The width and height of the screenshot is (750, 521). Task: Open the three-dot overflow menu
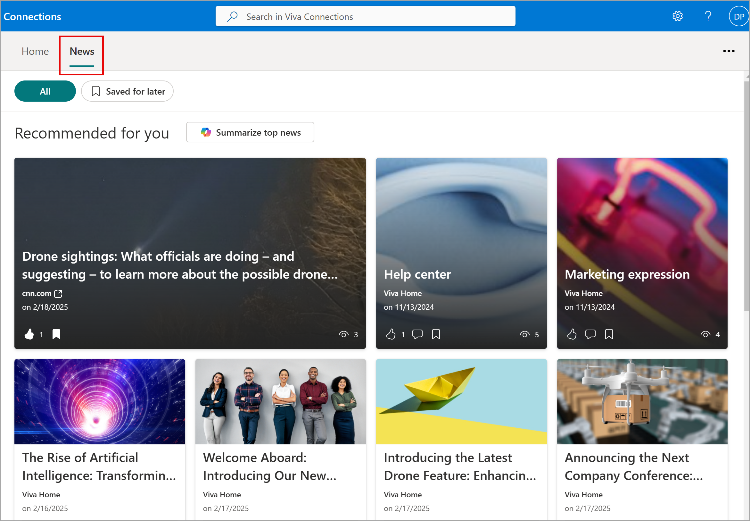pos(728,51)
